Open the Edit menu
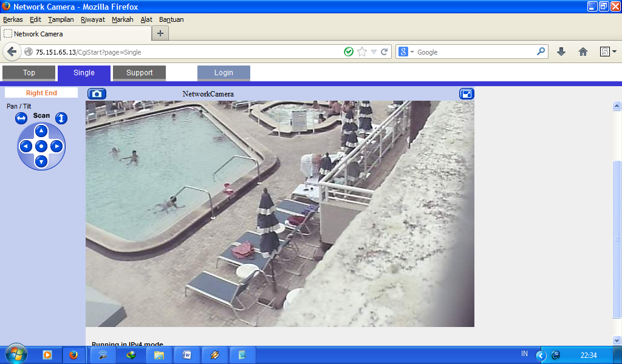 (x=35, y=19)
